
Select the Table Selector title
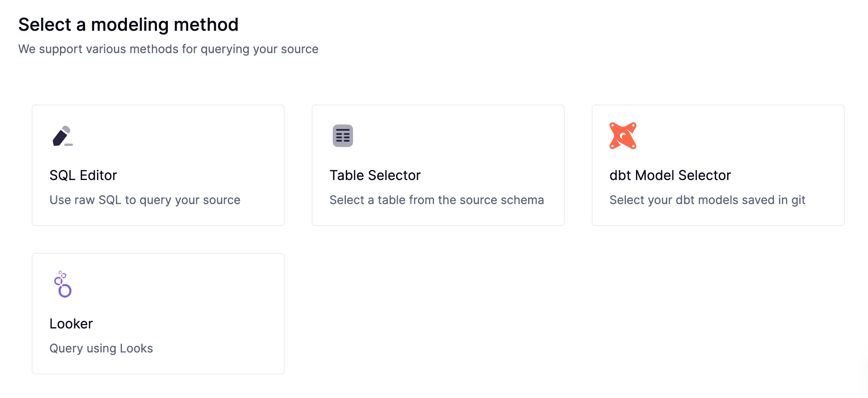[375, 175]
